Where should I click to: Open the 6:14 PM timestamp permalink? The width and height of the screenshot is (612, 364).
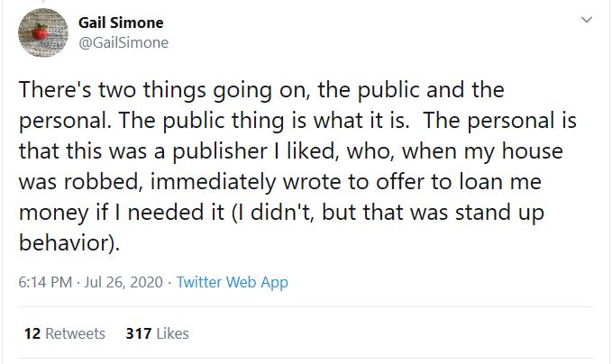point(45,283)
